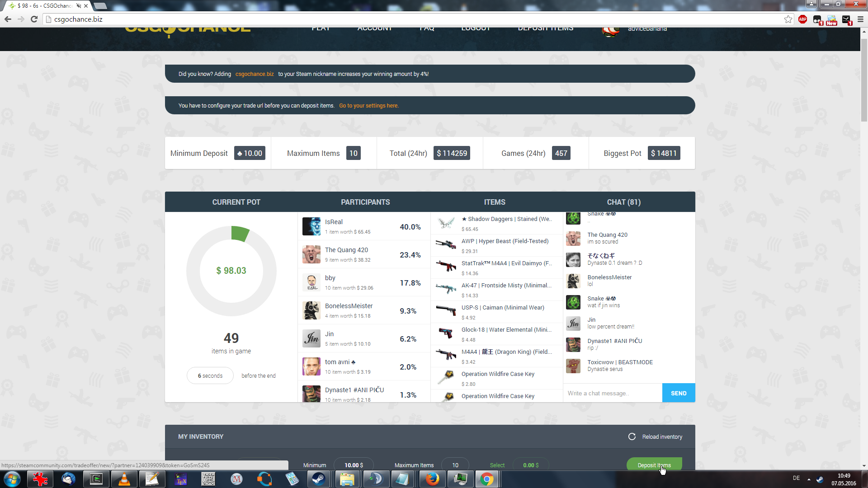Show hidden system tray icons
Screen dimensions: 868x488
[809, 479]
